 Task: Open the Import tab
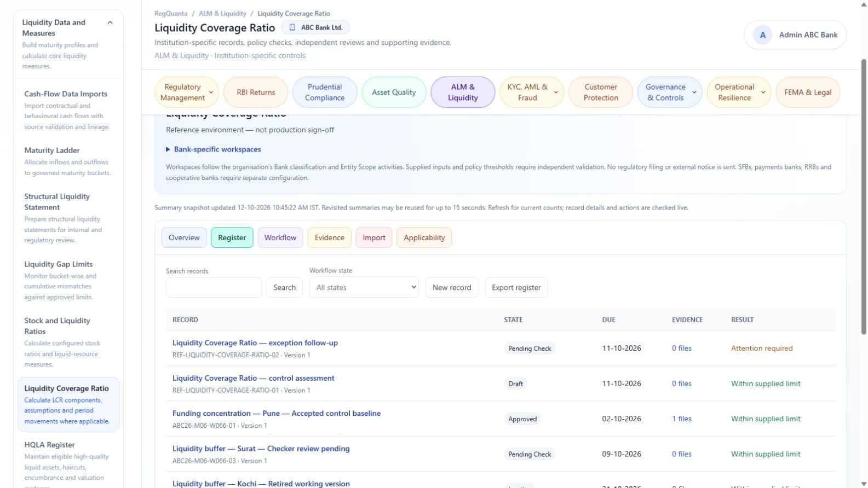pyautogui.click(x=374, y=237)
